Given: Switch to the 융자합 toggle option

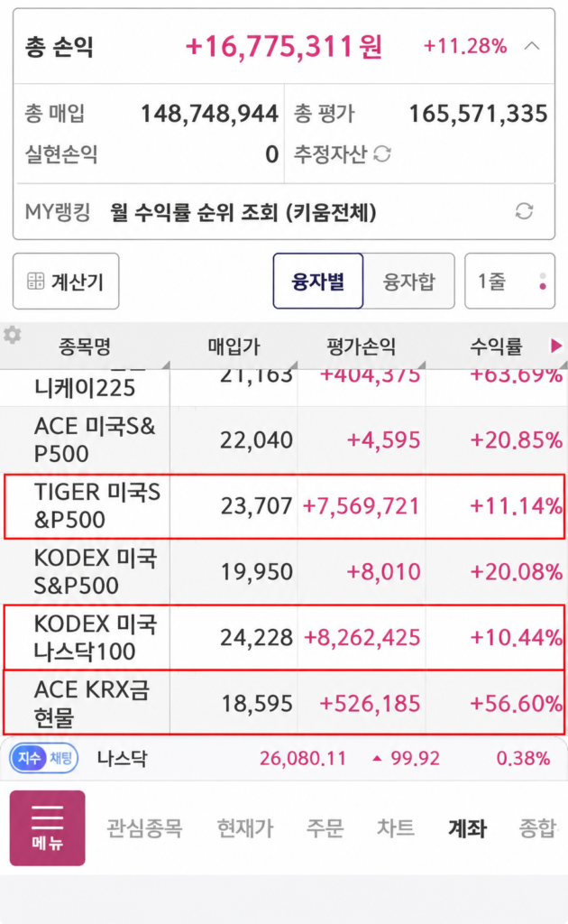Looking at the screenshot, I should click(x=409, y=282).
